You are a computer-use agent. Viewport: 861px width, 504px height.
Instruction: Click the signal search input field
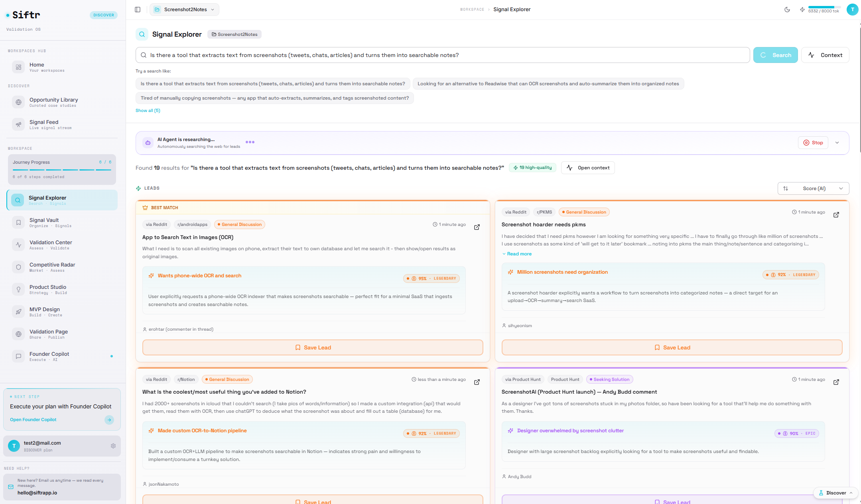point(443,55)
